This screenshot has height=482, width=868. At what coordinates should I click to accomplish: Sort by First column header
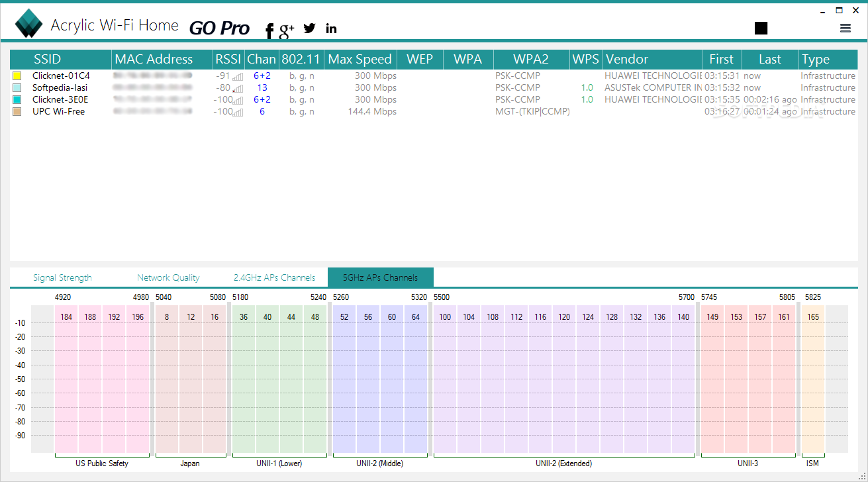pyautogui.click(x=722, y=59)
